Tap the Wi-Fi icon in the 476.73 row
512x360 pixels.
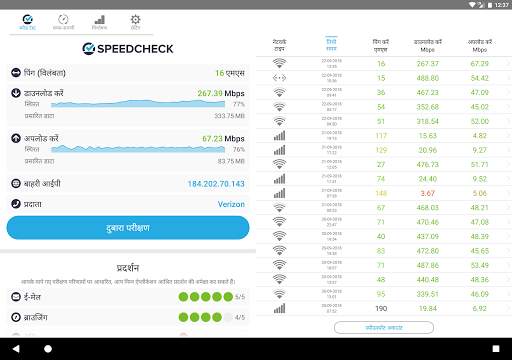tap(279, 164)
